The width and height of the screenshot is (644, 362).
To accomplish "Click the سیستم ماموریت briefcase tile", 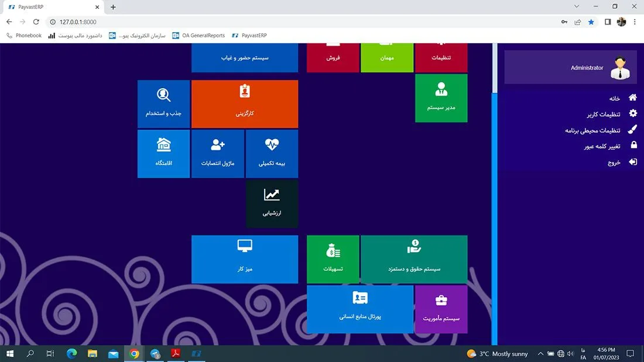I will (x=441, y=309).
